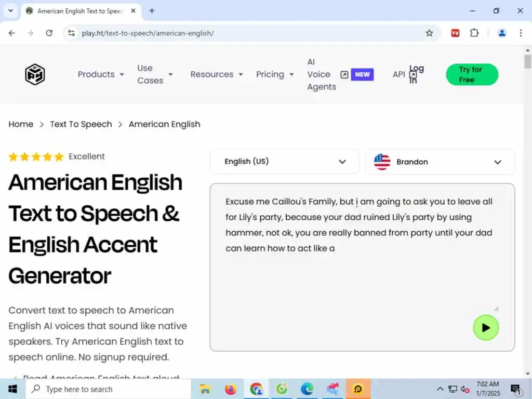Open Chrome three-dot menu
The width and height of the screenshot is (532, 399).
[521, 33]
